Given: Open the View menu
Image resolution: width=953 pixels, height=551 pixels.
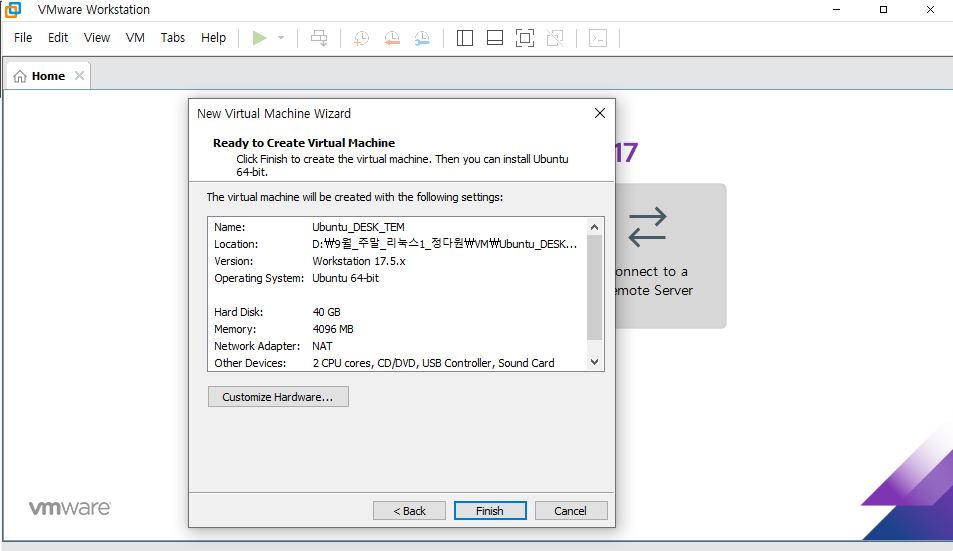Looking at the screenshot, I should 97,38.
